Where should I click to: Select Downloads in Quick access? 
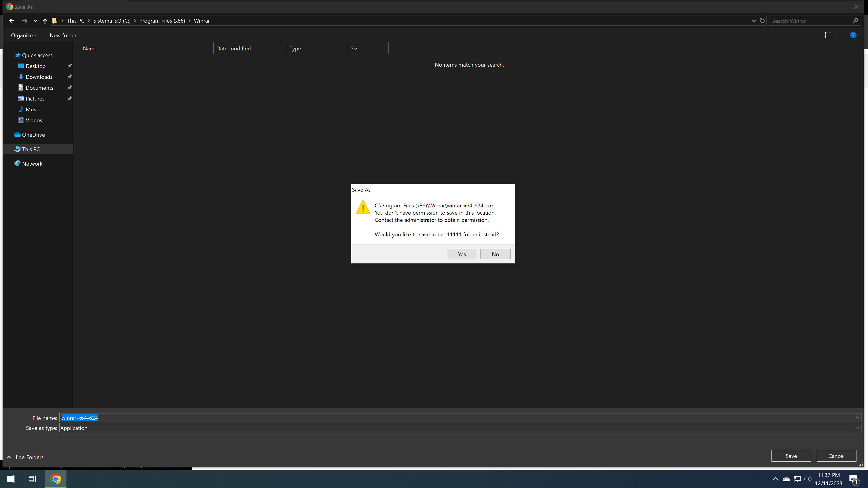39,77
